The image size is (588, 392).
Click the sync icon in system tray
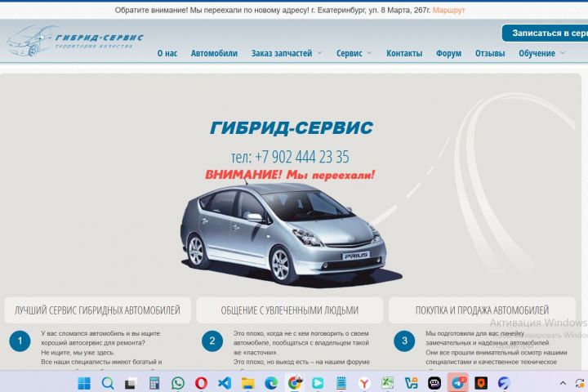(x=580, y=383)
